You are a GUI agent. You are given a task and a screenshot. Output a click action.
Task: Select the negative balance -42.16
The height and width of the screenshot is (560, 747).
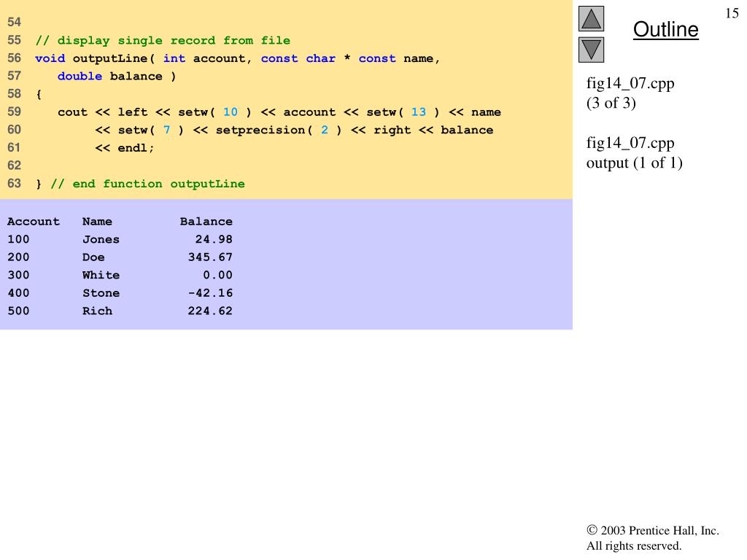point(210,293)
